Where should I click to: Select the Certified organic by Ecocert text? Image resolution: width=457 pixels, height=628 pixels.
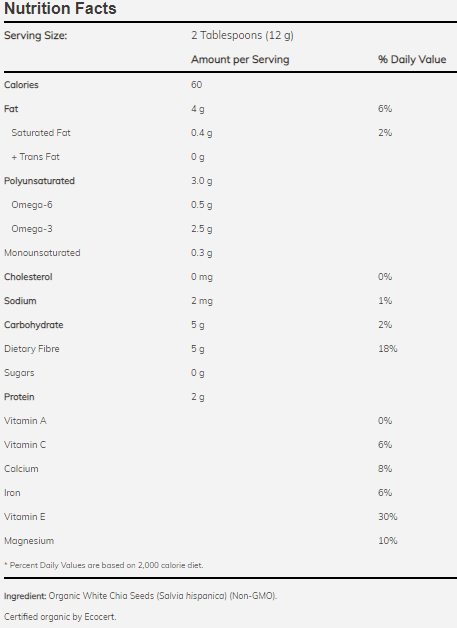pos(60,617)
